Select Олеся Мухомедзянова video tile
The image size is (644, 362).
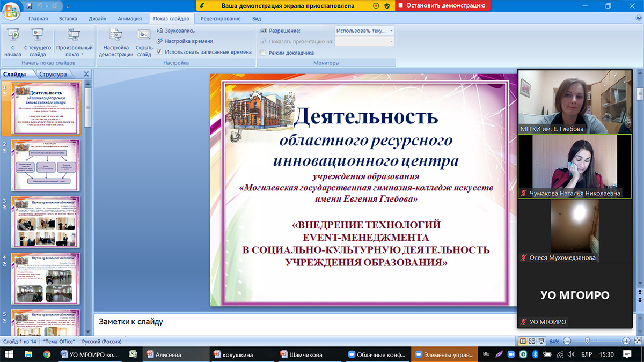(575, 231)
